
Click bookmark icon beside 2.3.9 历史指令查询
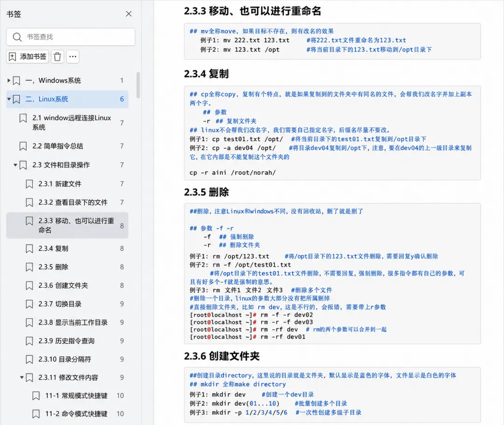(x=29, y=341)
